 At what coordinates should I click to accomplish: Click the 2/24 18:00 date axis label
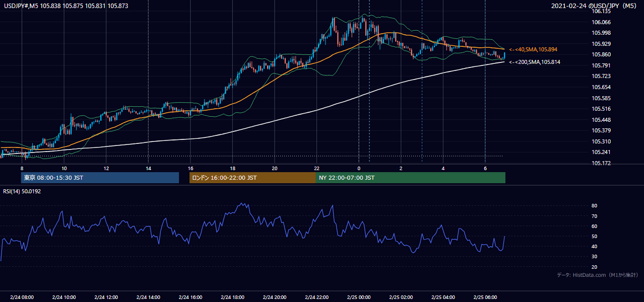232,297
